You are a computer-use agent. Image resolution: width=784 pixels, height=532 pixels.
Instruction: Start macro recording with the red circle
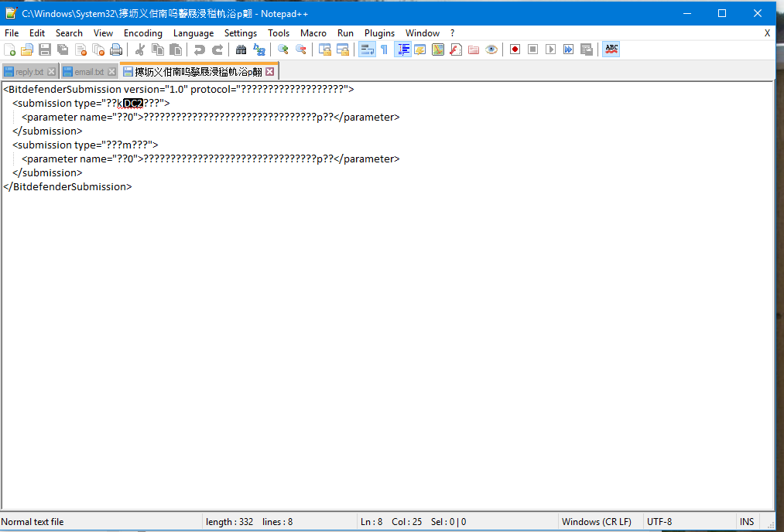point(515,49)
